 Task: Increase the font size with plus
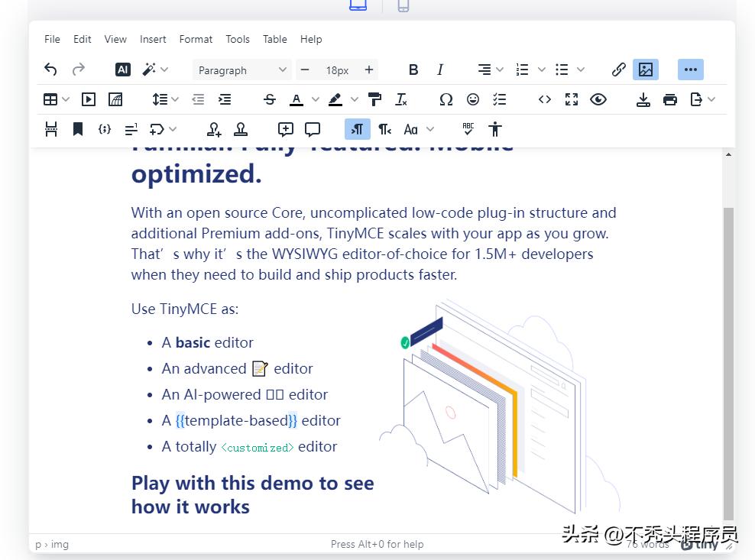tap(369, 70)
